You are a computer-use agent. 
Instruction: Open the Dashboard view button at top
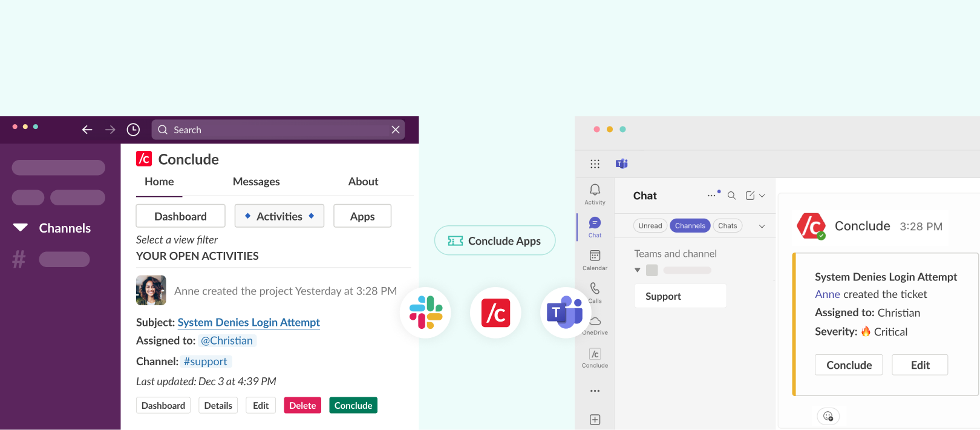coord(180,216)
